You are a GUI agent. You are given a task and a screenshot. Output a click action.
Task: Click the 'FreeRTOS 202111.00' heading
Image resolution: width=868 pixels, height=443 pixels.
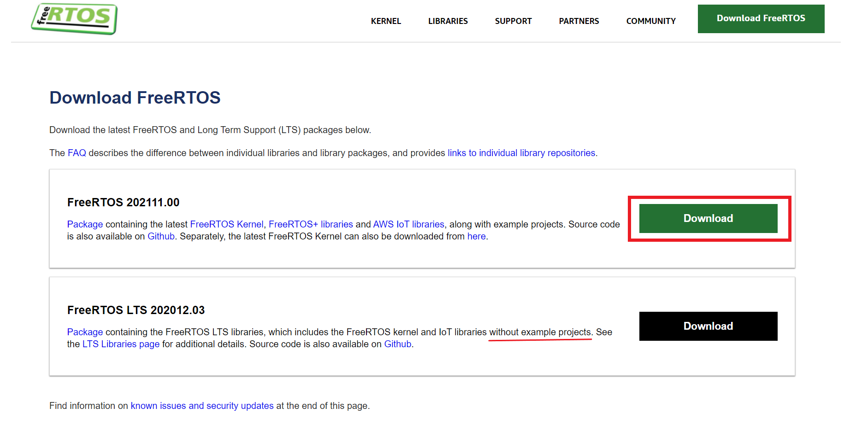click(x=123, y=202)
